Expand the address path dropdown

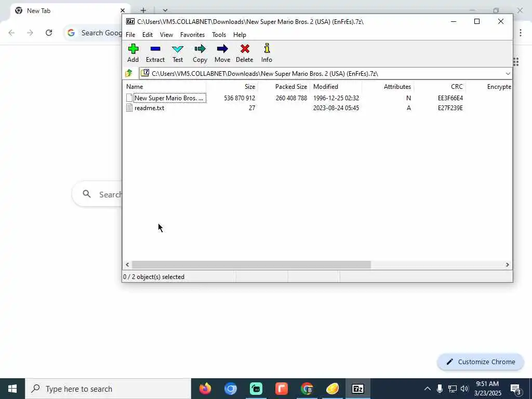(508, 74)
